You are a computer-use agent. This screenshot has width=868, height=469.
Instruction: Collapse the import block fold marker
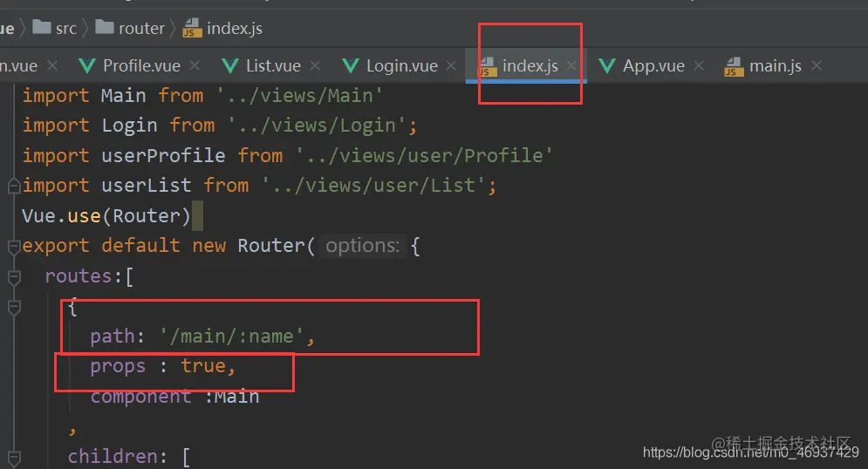point(14,186)
